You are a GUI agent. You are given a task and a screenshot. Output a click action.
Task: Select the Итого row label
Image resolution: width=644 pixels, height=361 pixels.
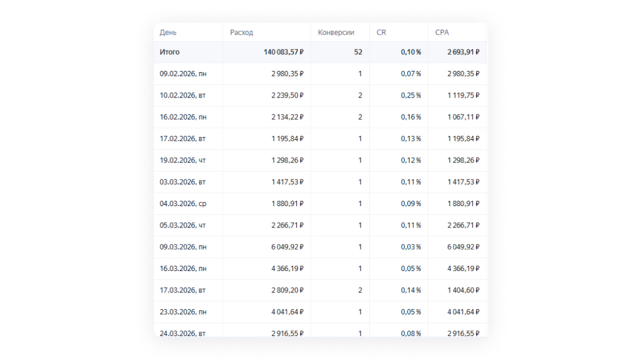pyautogui.click(x=169, y=52)
